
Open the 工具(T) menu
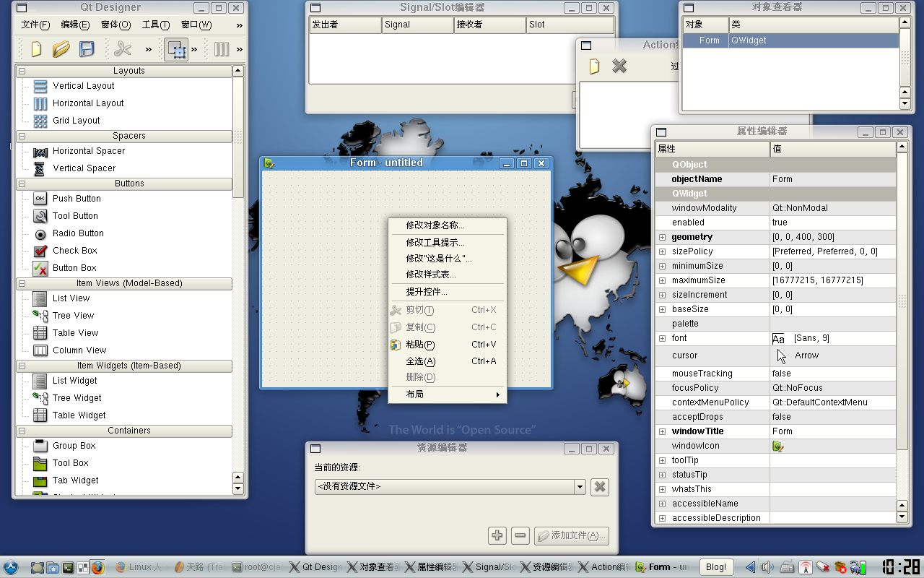point(155,25)
